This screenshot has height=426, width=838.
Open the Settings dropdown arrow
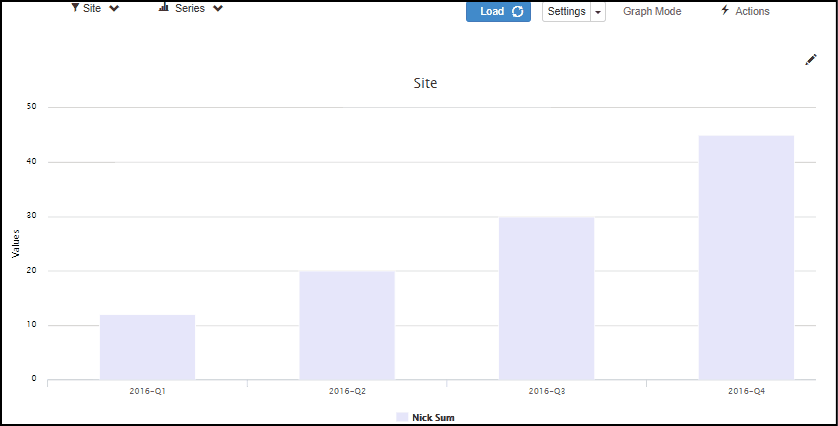(598, 12)
